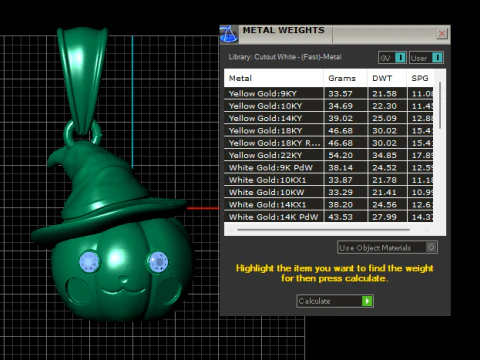Click grams value 33.57
The width and height of the screenshot is (480, 360).
(x=340, y=94)
